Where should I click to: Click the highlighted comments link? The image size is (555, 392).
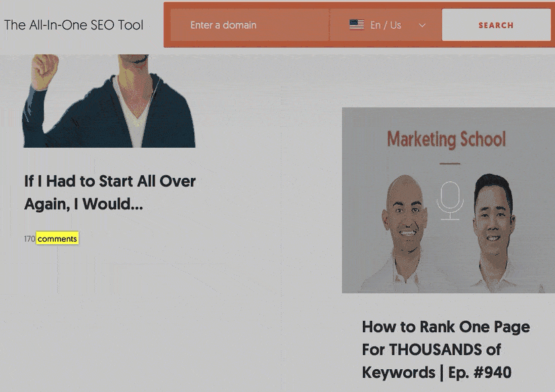click(57, 238)
